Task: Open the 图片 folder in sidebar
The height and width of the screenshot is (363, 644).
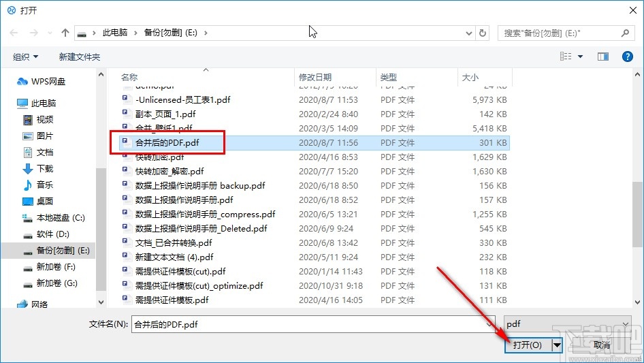Action: (x=38, y=136)
